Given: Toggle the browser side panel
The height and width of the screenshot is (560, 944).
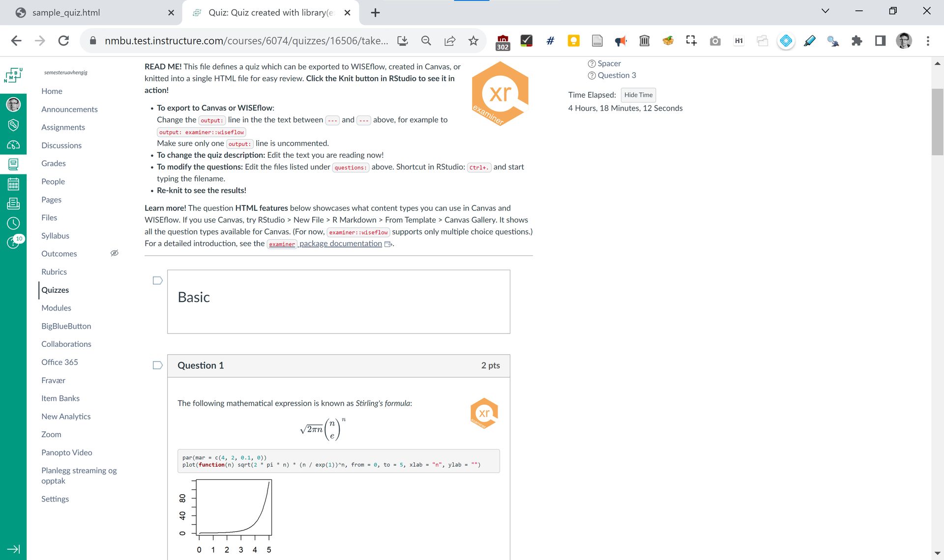Looking at the screenshot, I should tap(881, 41).
